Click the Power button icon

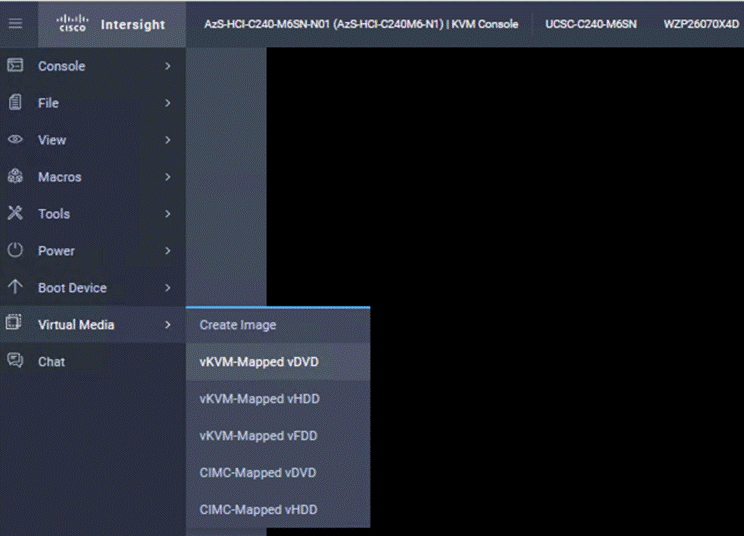tap(15, 250)
